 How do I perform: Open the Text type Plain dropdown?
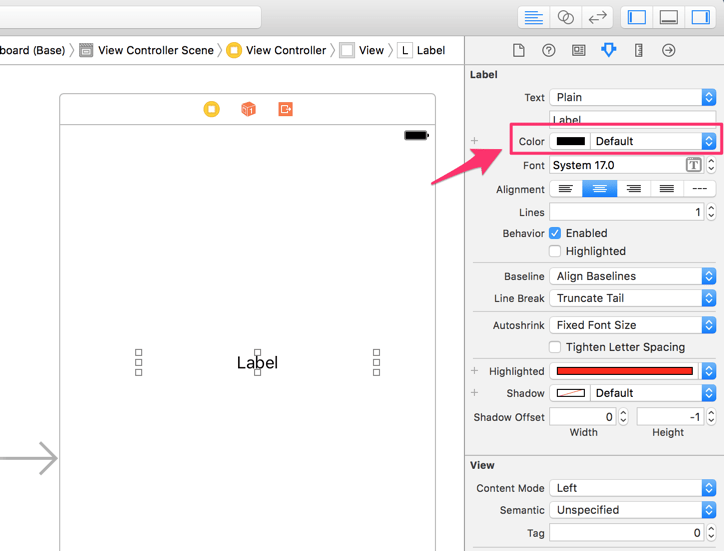click(x=633, y=97)
